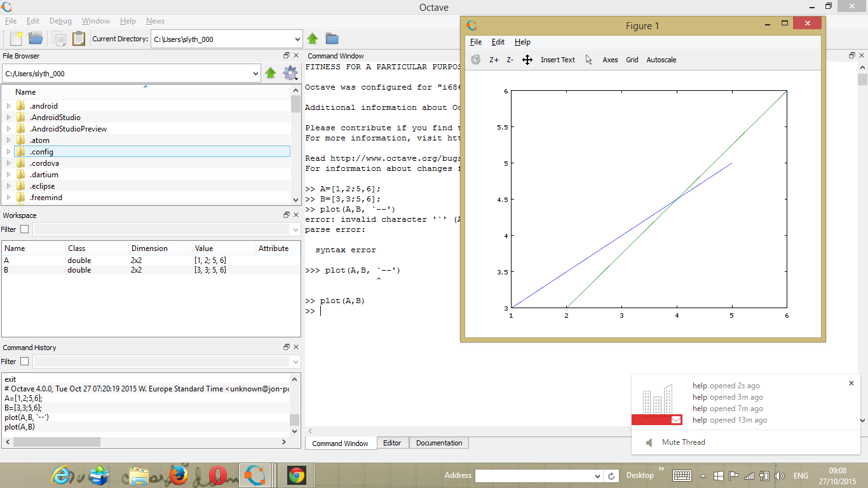Click the Copy icon in Octave toolbar
The width and height of the screenshot is (868, 488).
[59, 39]
